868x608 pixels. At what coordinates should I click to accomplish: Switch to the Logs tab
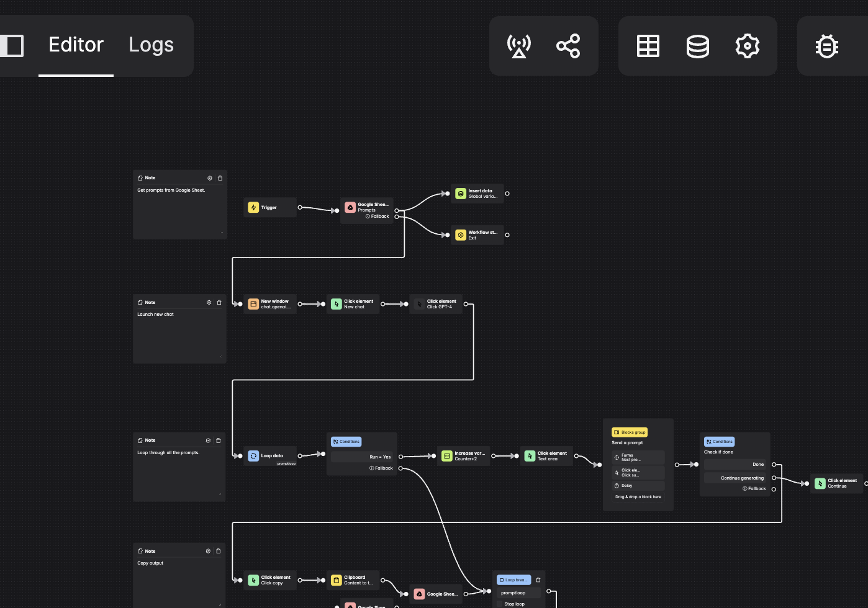click(x=150, y=45)
